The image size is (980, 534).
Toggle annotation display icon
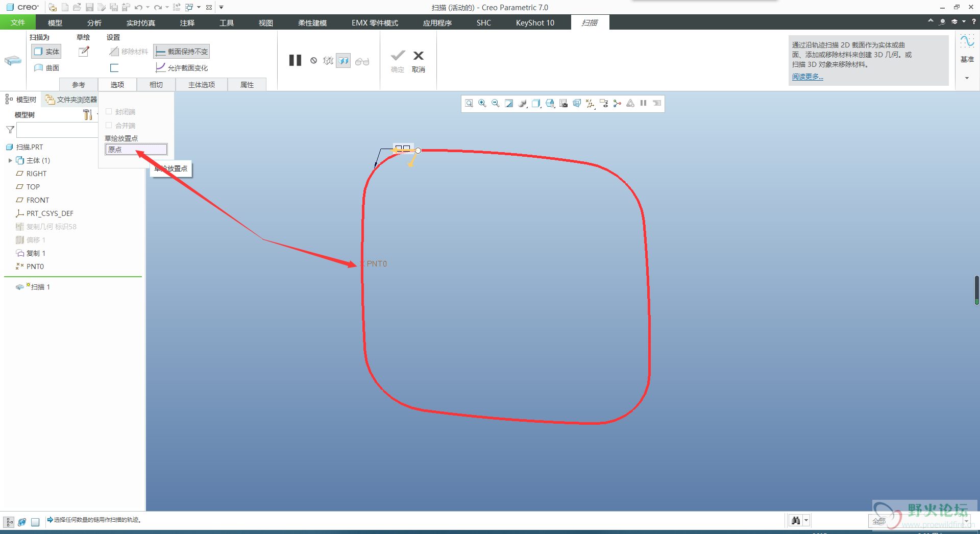pyautogui.click(x=604, y=104)
